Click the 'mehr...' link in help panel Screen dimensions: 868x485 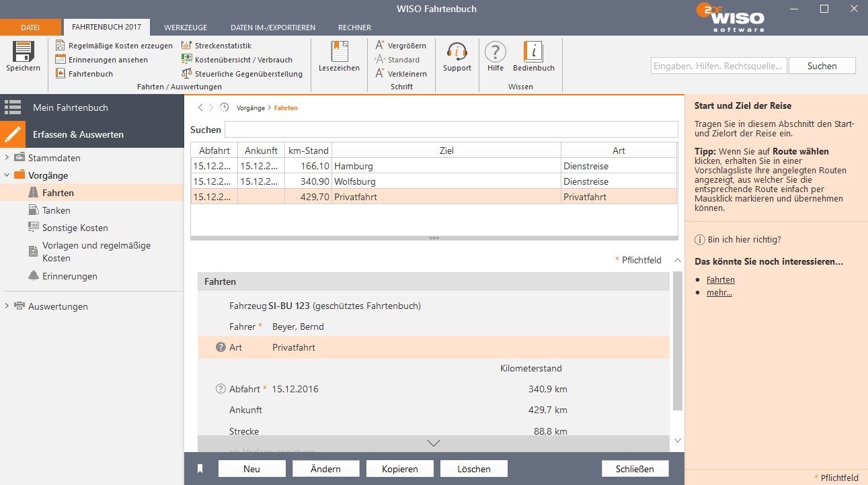(719, 292)
